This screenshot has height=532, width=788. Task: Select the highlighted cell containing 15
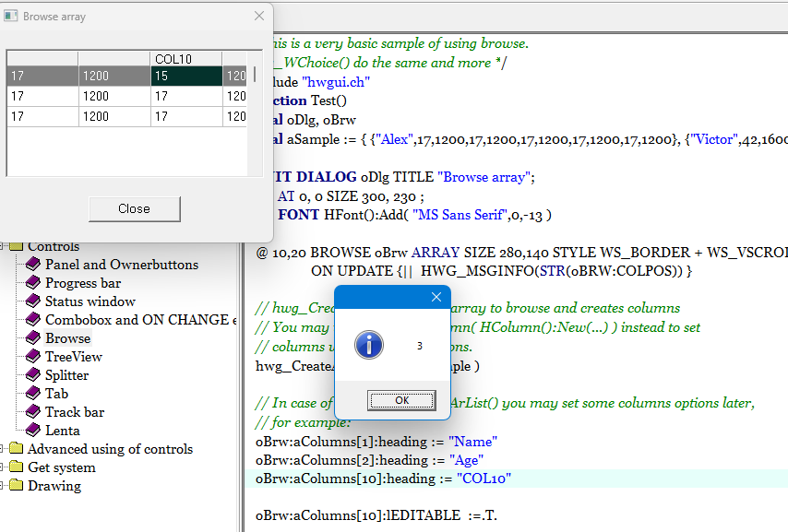point(185,76)
